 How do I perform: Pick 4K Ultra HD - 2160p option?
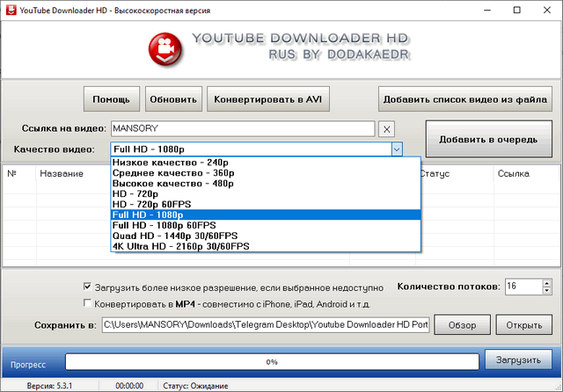point(181,246)
